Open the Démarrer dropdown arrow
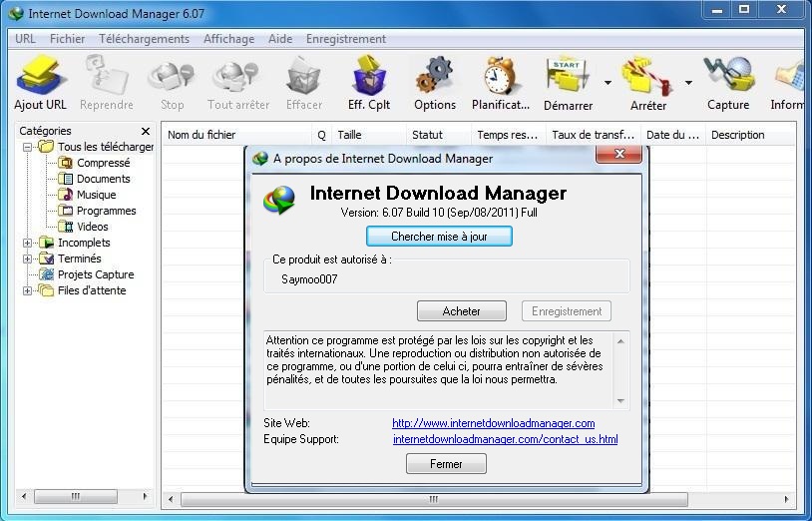This screenshot has height=521, width=812. (x=608, y=83)
